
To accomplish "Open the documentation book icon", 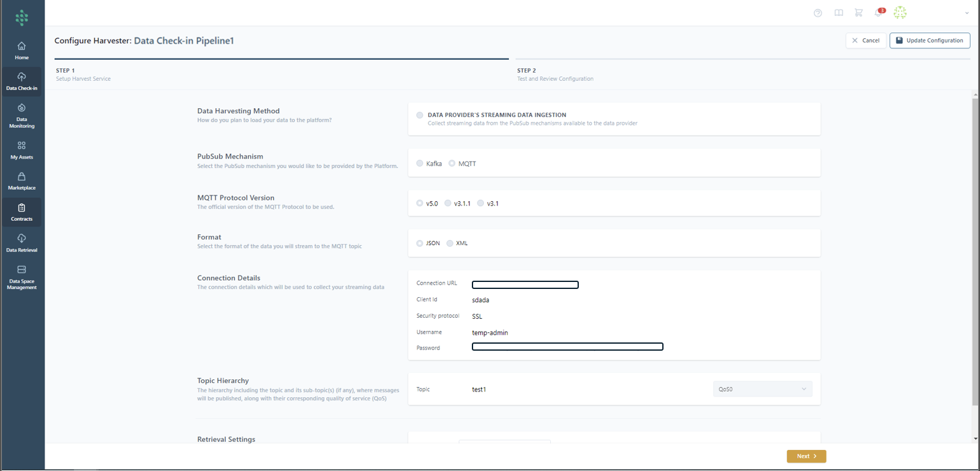I will pyautogui.click(x=839, y=13).
